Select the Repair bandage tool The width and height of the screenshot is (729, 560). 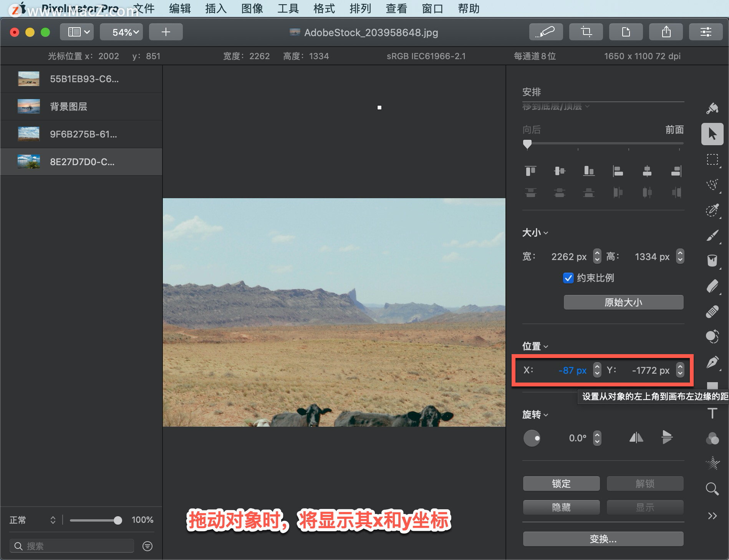click(712, 311)
